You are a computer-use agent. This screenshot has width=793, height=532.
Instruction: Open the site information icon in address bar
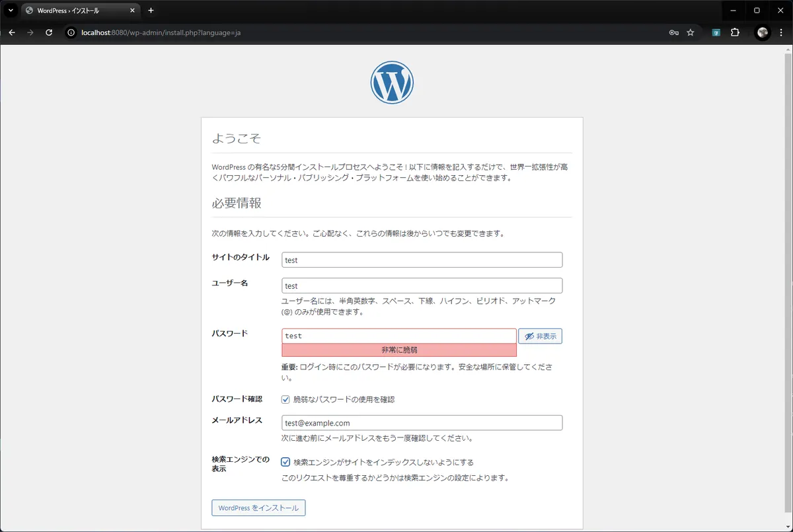coord(71,32)
